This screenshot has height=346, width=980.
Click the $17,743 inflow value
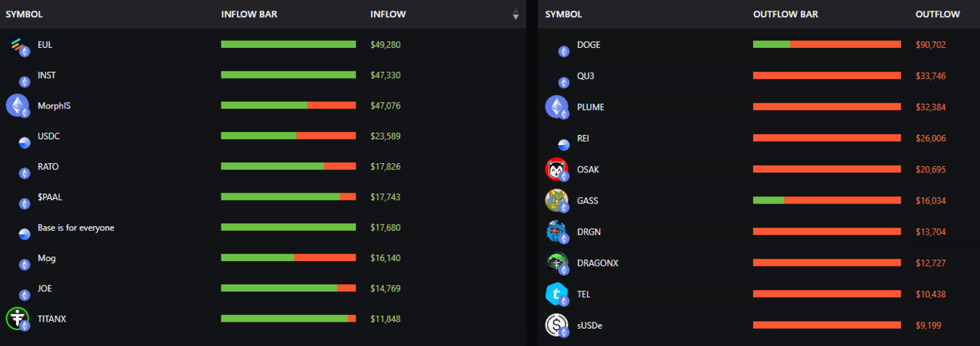385,197
